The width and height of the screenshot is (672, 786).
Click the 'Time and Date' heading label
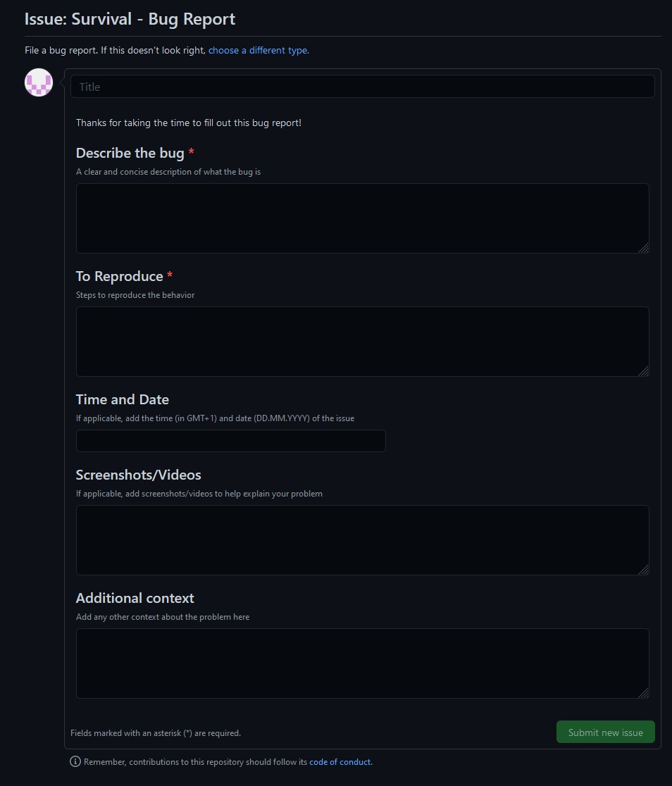(123, 399)
